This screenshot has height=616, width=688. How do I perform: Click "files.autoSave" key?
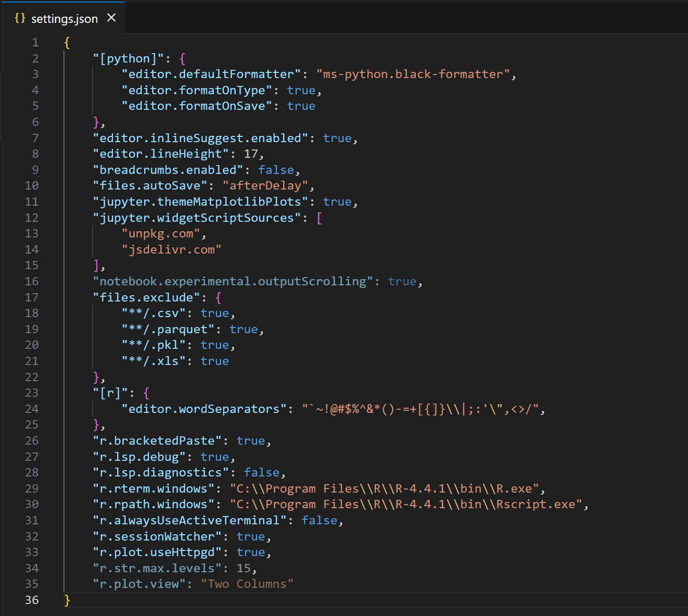click(150, 186)
